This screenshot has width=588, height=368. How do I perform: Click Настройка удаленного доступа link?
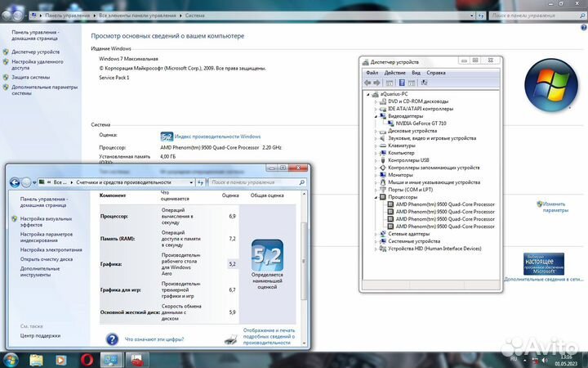click(37, 65)
